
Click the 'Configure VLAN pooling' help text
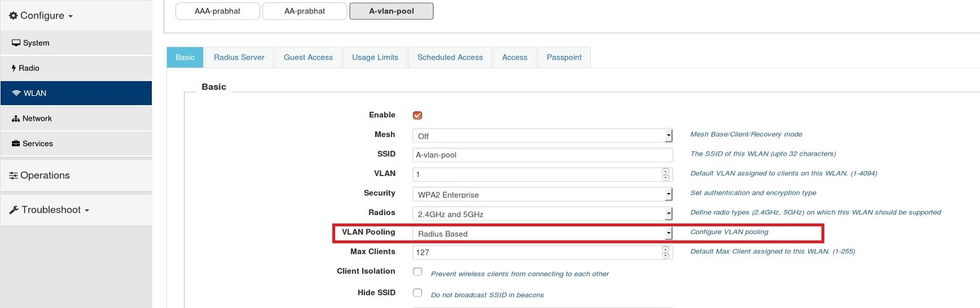[x=729, y=232]
